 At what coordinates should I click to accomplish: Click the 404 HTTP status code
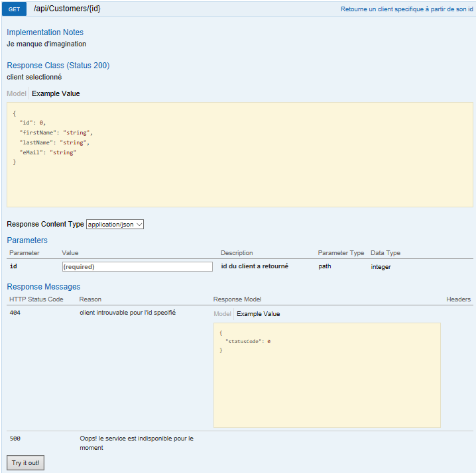click(16, 313)
